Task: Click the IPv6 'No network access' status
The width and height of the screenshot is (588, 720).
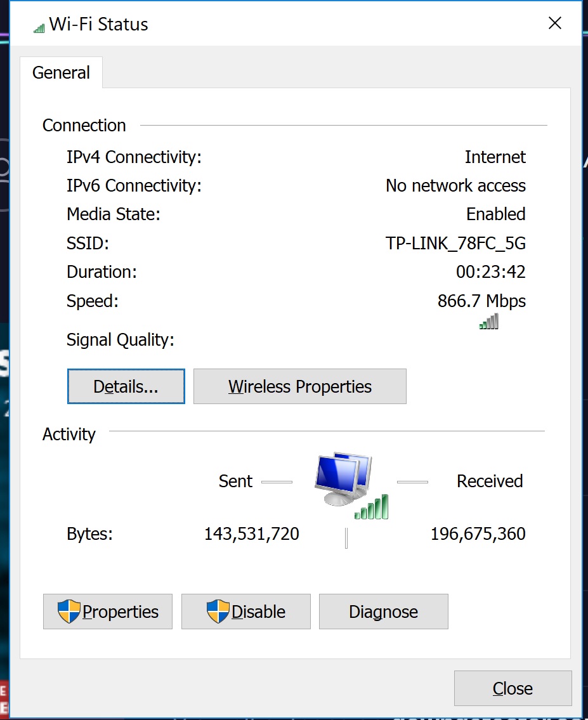Action: 455,186
